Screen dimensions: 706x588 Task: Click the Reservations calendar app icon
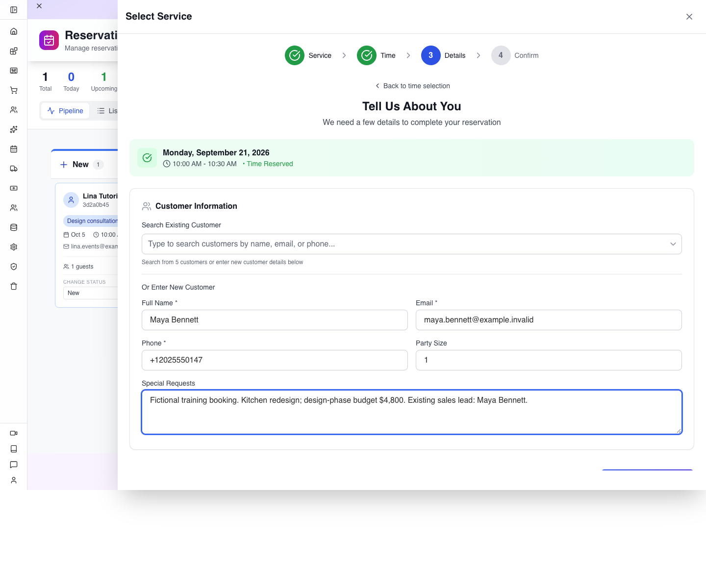[x=49, y=40]
